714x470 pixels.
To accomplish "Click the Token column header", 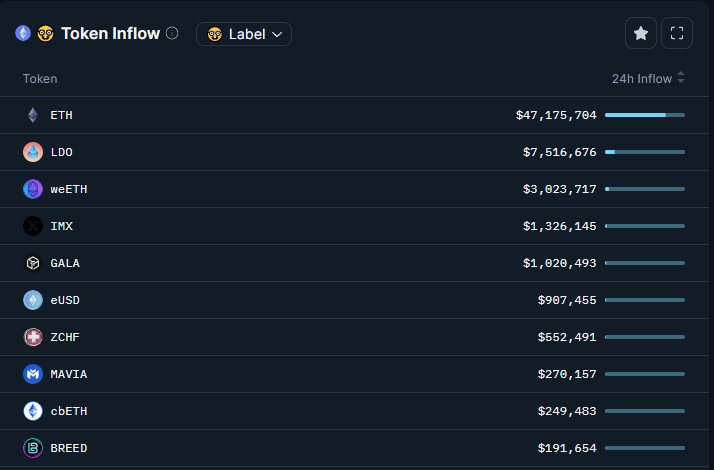I will (40, 78).
